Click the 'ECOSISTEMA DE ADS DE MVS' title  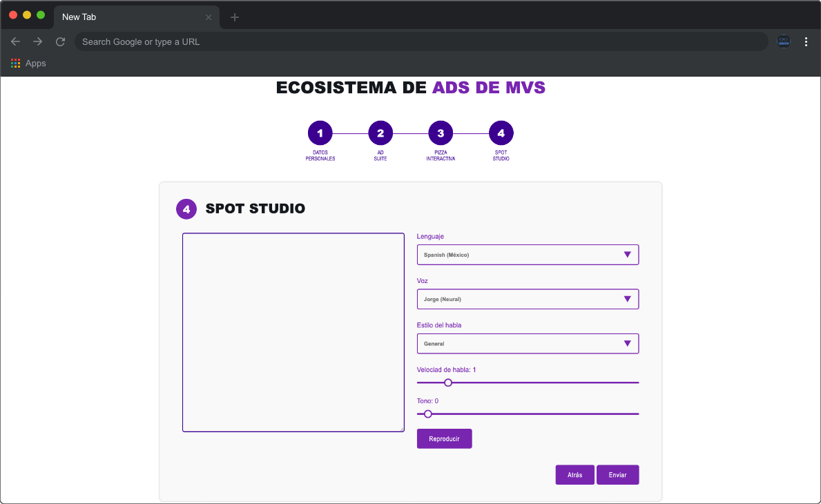coord(410,88)
